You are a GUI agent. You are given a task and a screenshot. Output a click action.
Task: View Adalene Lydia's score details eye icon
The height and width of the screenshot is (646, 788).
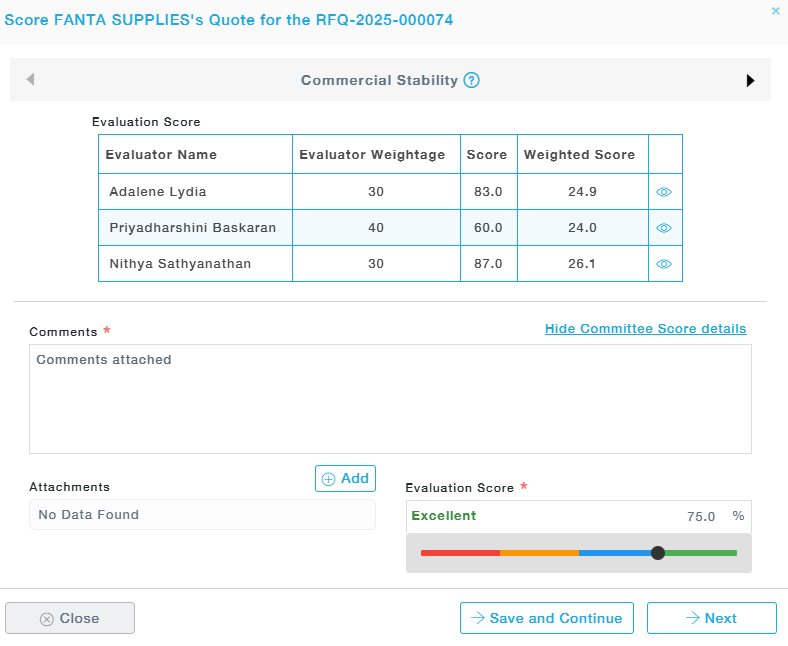[664, 192]
